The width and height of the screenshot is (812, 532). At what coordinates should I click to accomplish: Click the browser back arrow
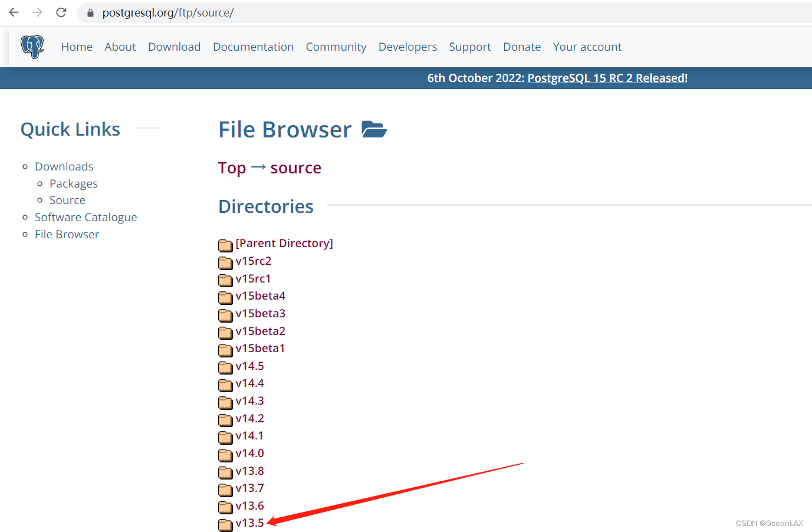14,12
